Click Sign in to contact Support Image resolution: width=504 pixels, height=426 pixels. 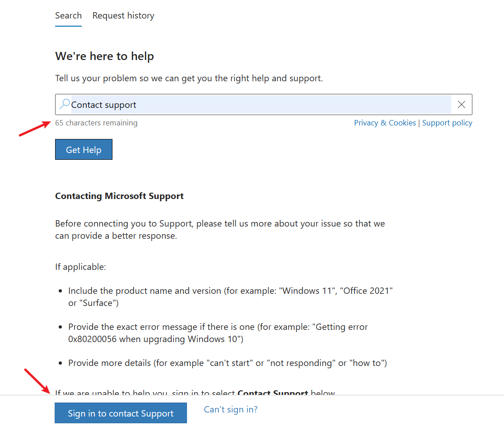(121, 413)
